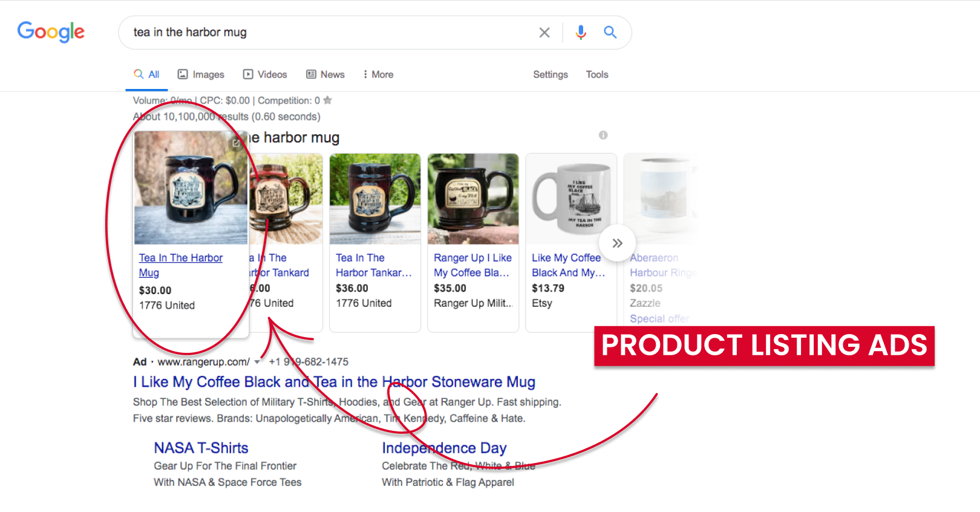Click the info icon above the product carousel
The height and width of the screenshot is (512, 980).
603,135
